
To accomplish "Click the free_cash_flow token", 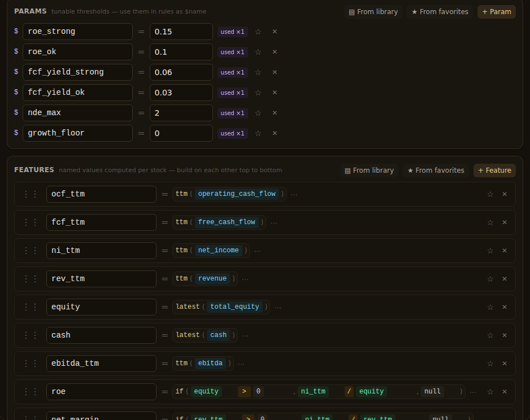I will [x=227, y=222].
